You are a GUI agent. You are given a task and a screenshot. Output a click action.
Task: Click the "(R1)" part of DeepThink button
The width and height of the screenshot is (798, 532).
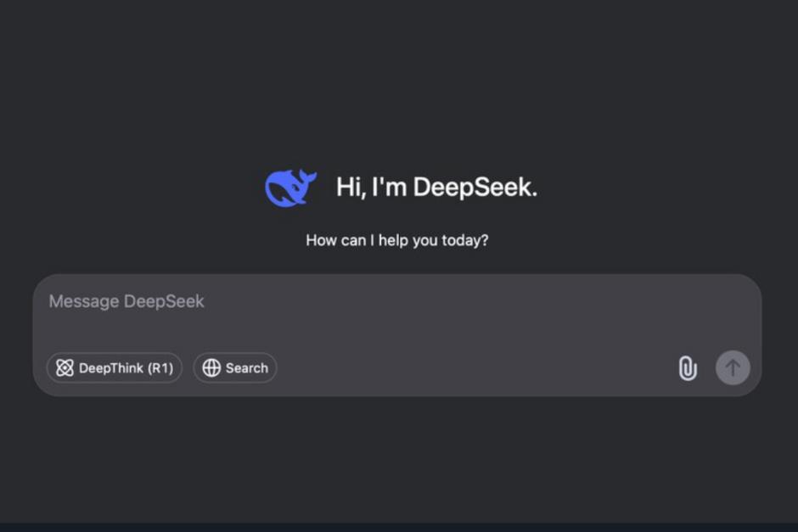(x=160, y=368)
